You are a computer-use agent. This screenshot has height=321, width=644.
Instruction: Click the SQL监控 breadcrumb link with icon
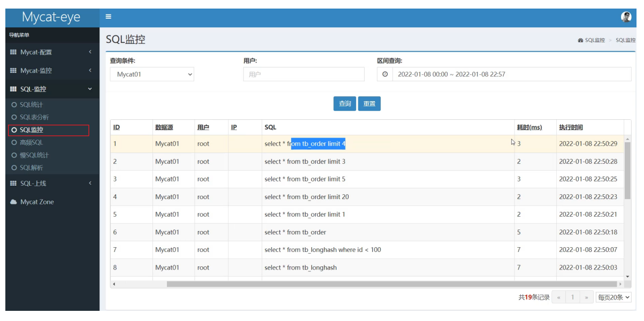591,40
